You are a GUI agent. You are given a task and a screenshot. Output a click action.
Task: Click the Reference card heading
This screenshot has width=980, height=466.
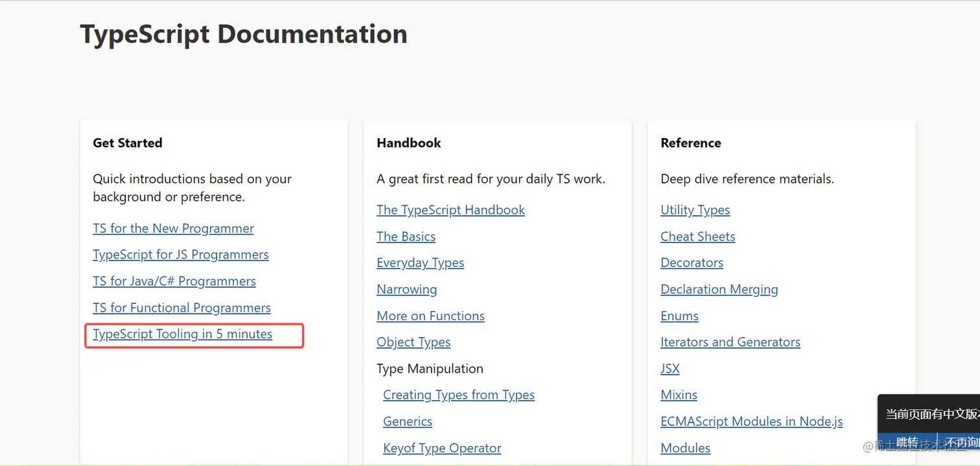(x=690, y=143)
